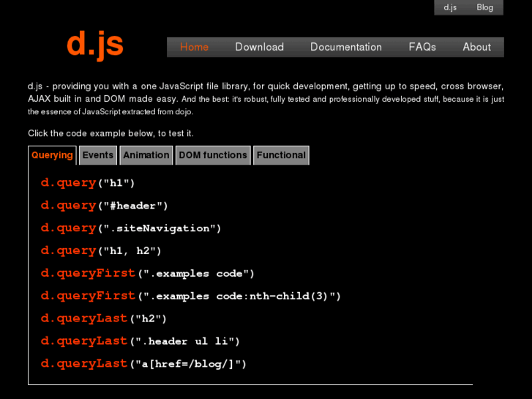Image resolution: width=532 pixels, height=399 pixels.
Task: Switch to the Events tab
Action: coord(98,155)
